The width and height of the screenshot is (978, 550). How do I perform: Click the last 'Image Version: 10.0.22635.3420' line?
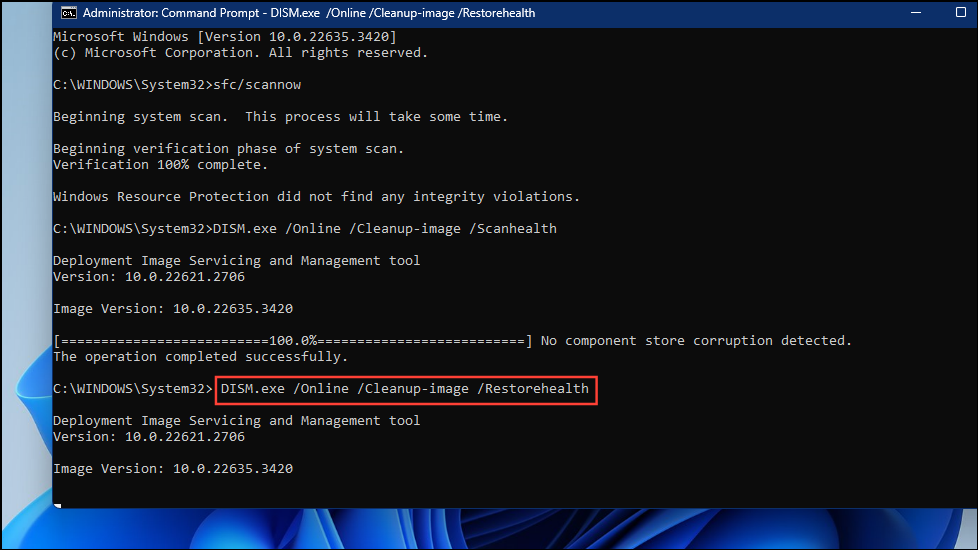(172, 468)
